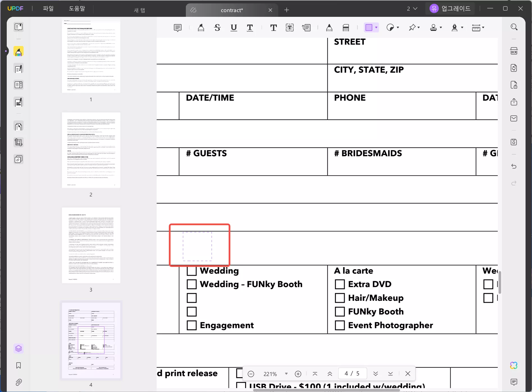Select the Comment highlighter mode icon
Screen dimensions: 532x392
pyautogui.click(x=19, y=52)
